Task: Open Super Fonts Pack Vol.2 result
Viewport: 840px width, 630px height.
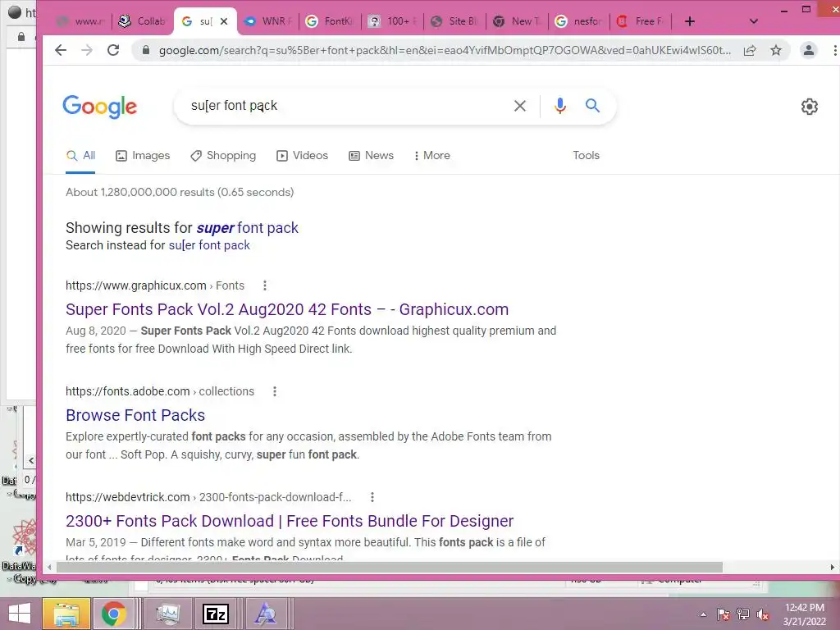Action: (287, 309)
